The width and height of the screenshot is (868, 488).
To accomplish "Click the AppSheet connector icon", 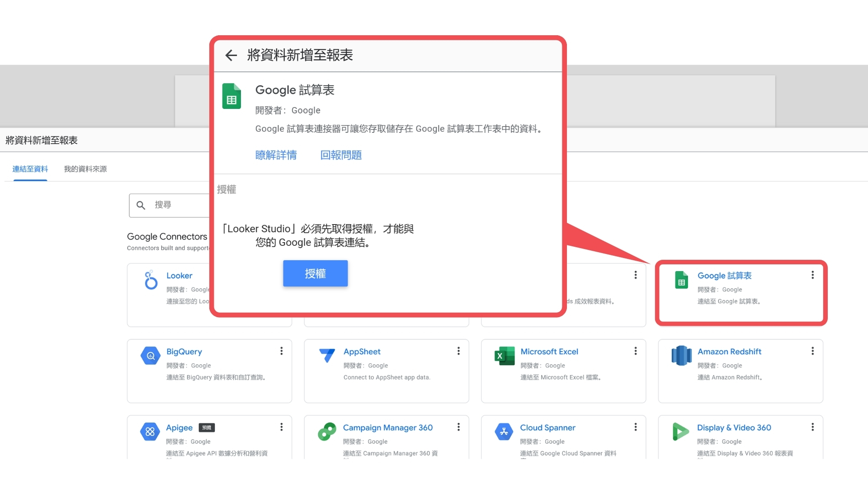I will pos(327,355).
